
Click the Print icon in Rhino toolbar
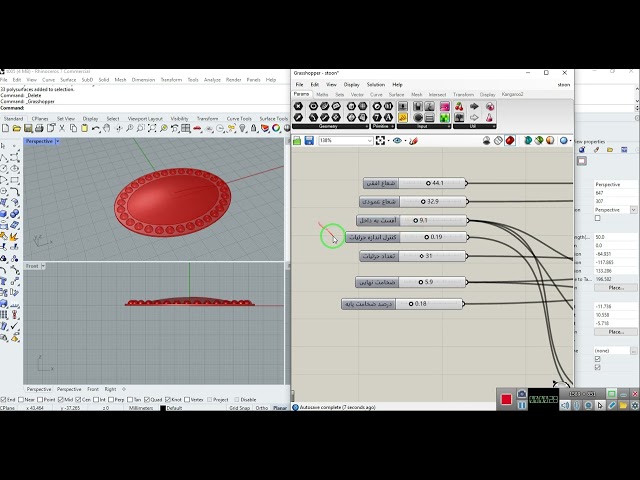click(x=39, y=128)
